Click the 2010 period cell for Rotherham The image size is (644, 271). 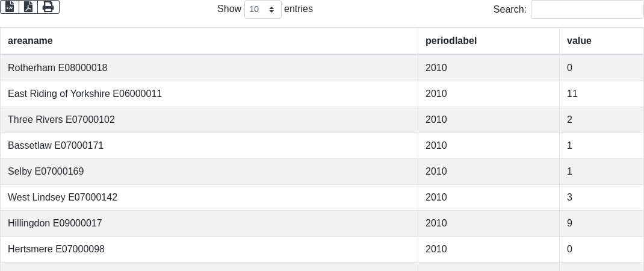point(436,68)
